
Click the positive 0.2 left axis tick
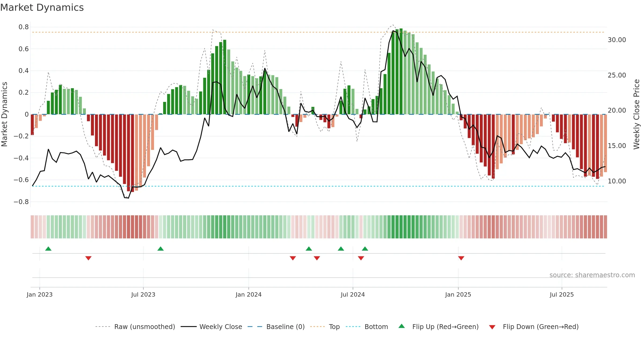(24, 93)
